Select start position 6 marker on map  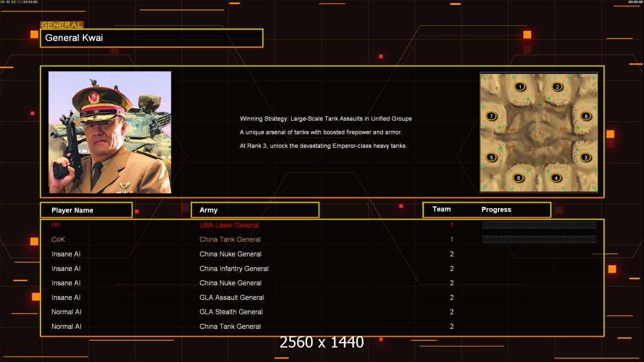(518, 178)
